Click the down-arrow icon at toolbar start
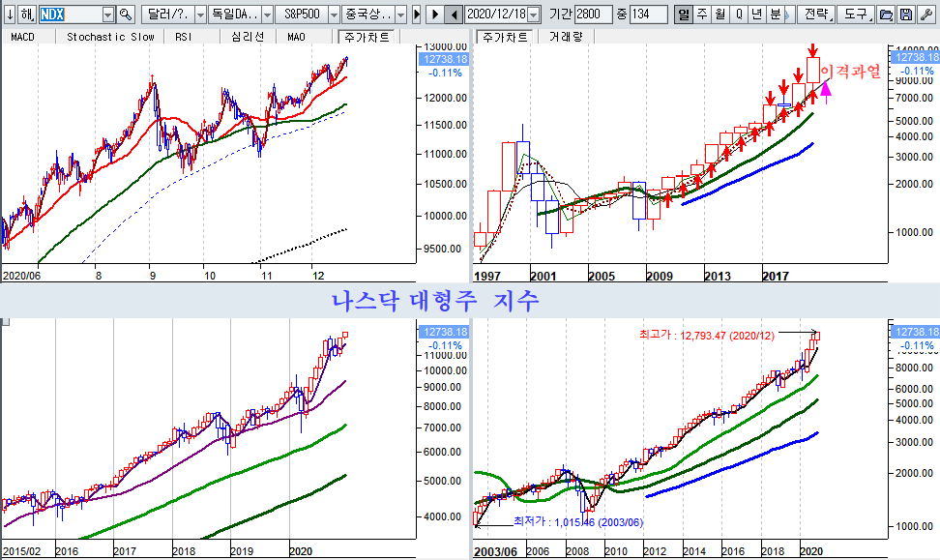Screen dimensions: 940x560 point(9,14)
